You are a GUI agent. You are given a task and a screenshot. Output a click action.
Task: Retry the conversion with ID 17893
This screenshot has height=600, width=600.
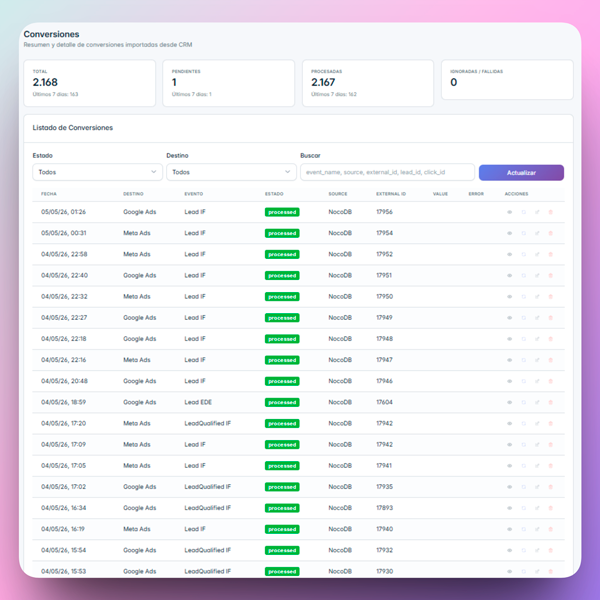click(523, 508)
